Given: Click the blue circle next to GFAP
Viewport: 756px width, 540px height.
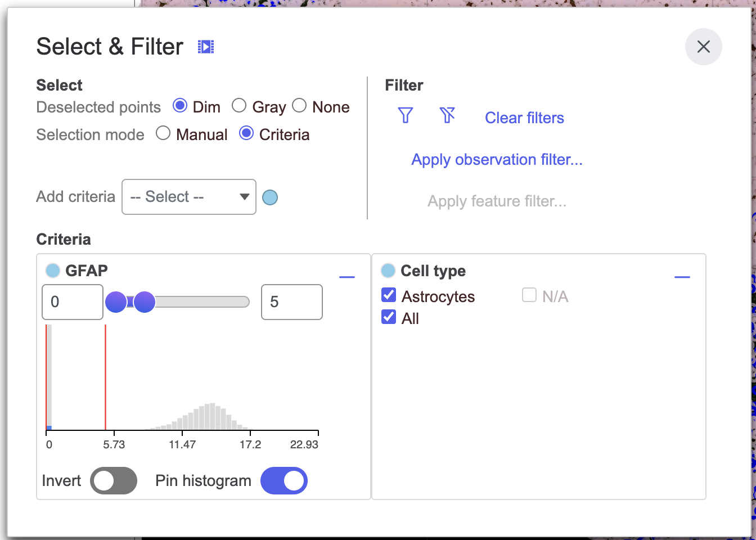Looking at the screenshot, I should 53,271.
